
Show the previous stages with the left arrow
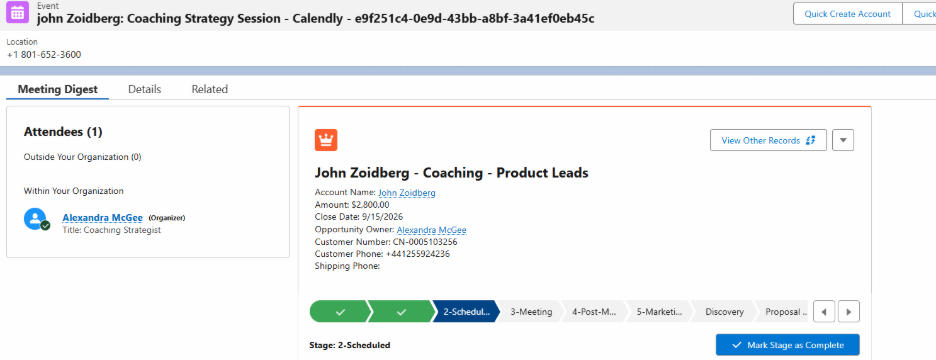tap(824, 312)
